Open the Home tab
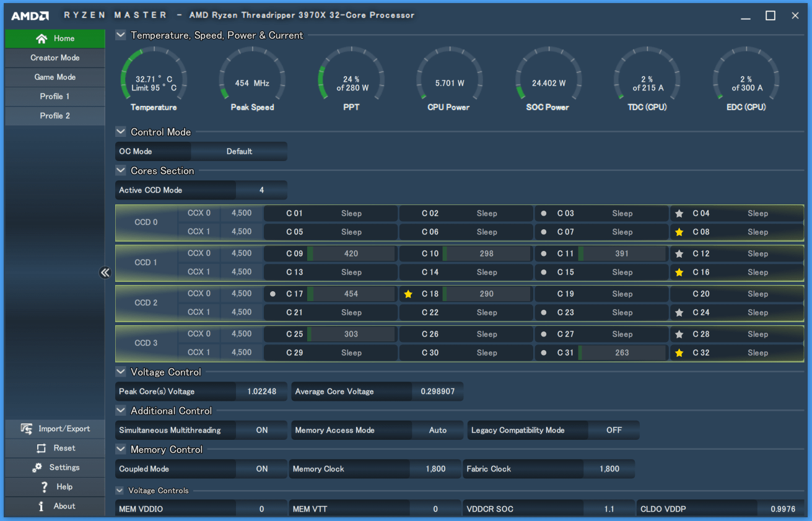Viewport: 812px width, 521px height. (x=55, y=38)
